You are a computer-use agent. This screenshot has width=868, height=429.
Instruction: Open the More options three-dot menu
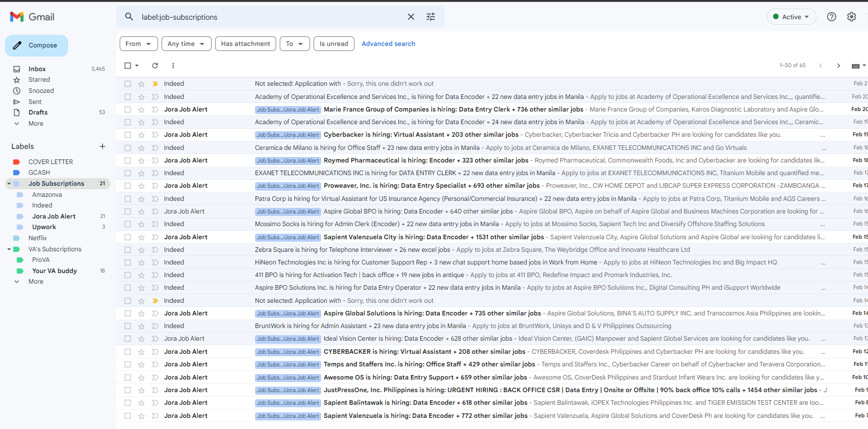click(173, 66)
